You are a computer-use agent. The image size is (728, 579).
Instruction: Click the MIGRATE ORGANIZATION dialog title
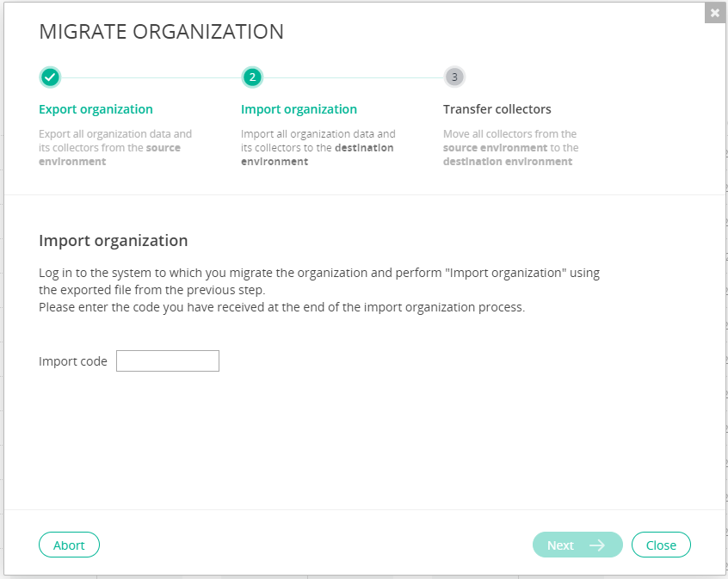(x=162, y=32)
